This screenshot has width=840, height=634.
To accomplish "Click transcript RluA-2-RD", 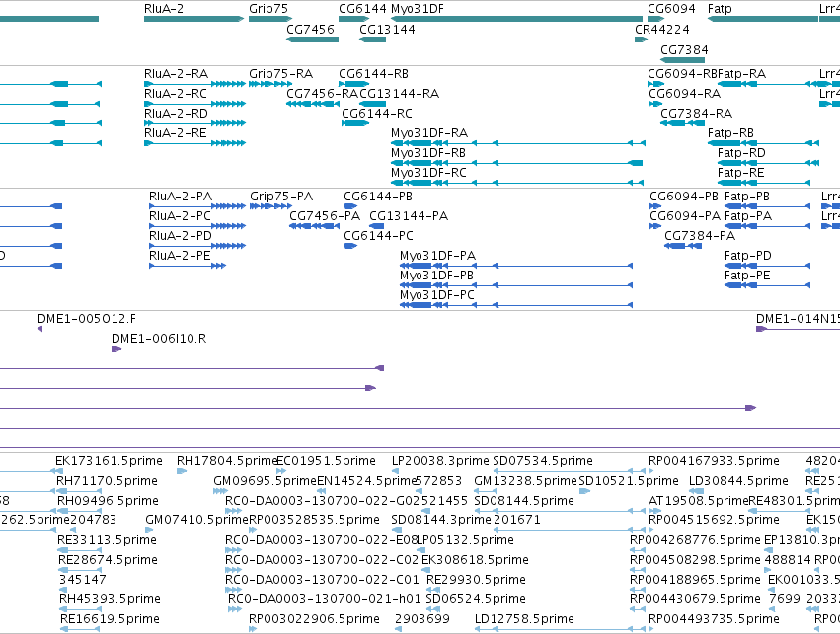I will tap(195, 123).
